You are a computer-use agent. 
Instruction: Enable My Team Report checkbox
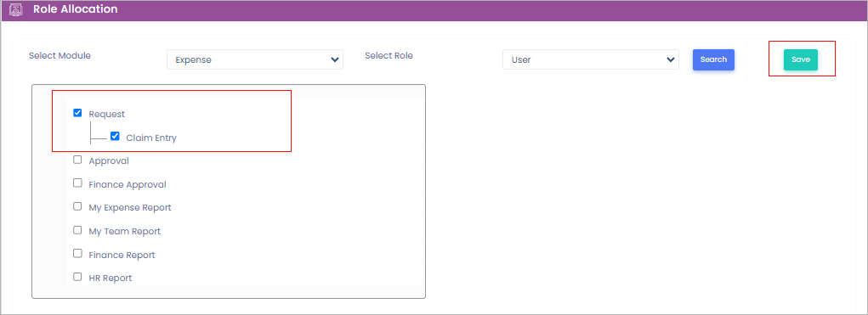tap(77, 230)
